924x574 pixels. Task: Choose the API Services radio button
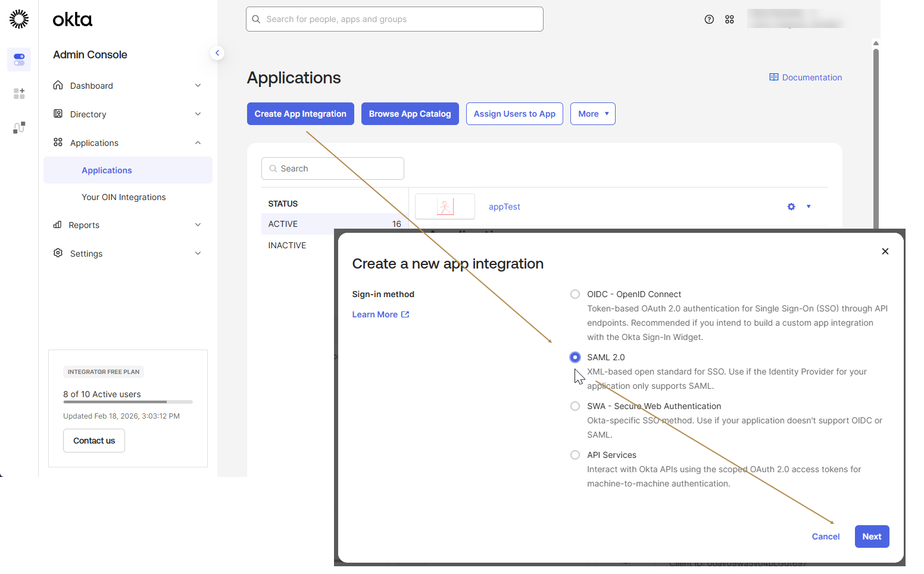(x=575, y=455)
